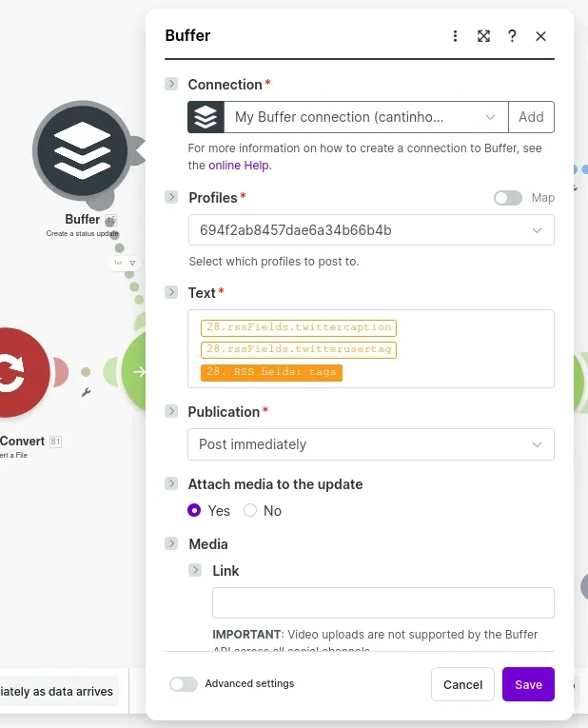Click the filter icon under the Buffer module

(x=132, y=263)
